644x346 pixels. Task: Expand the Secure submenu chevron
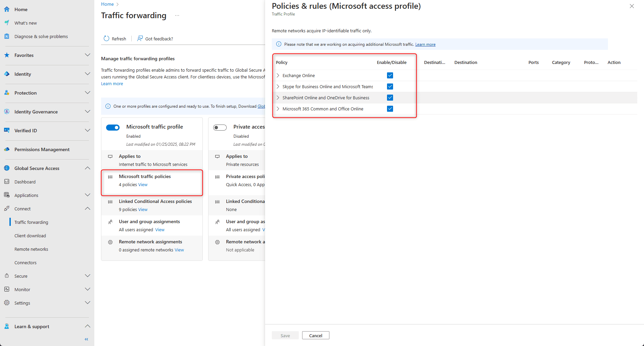[x=88, y=276]
